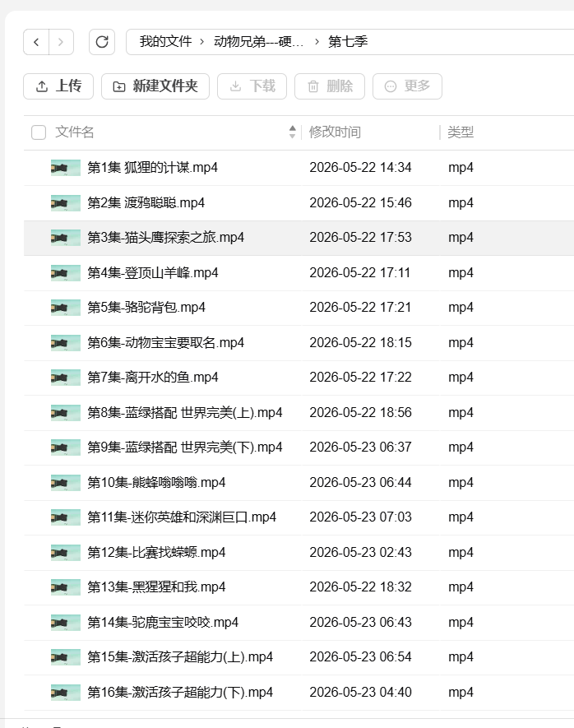The width and height of the screenshot is (574, 728).
Task: Open thumbnail of 第6集-动物宝宝要取名.mp4
Action: click(66, 343)
